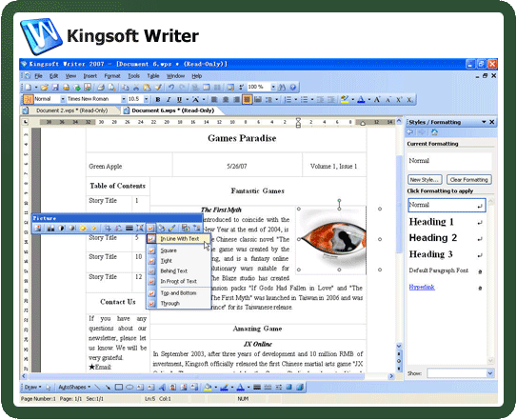This screenshot has height=420, width=517.
Task: Click the Undo arrow icon
Action: 170,88
